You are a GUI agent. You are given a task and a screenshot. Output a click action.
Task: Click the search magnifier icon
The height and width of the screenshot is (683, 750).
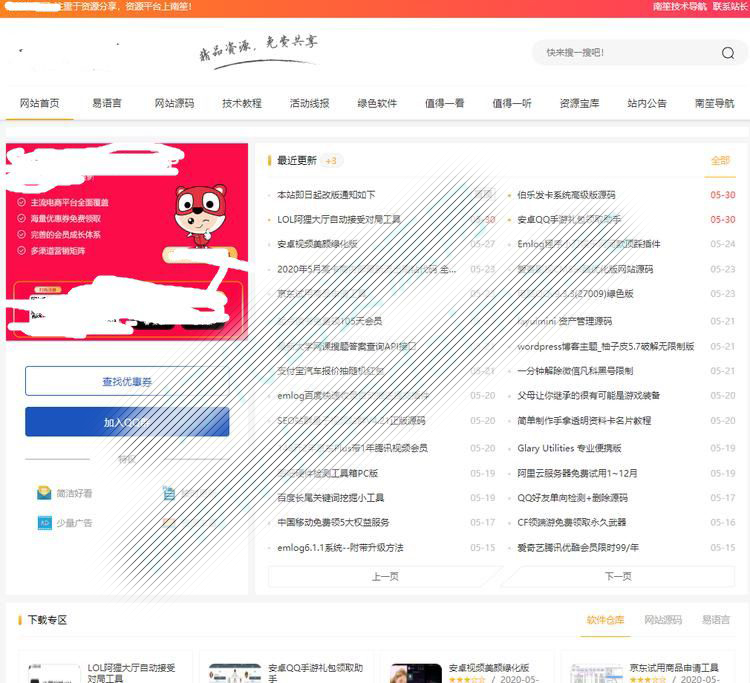[728, 53]
